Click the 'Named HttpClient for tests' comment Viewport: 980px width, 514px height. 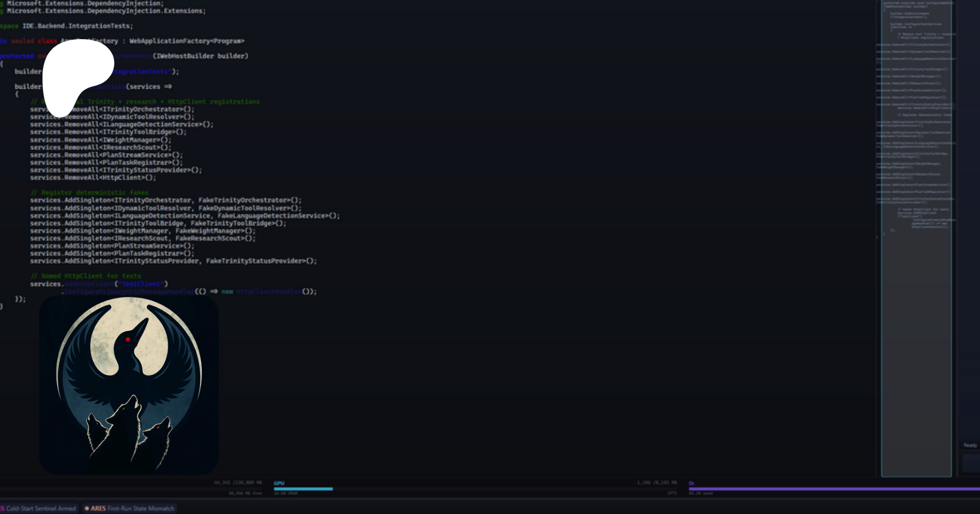tap(85, 276)
